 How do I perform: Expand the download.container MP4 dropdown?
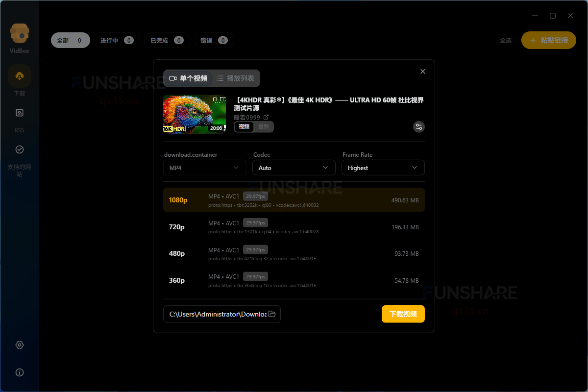tap(204, 168)
